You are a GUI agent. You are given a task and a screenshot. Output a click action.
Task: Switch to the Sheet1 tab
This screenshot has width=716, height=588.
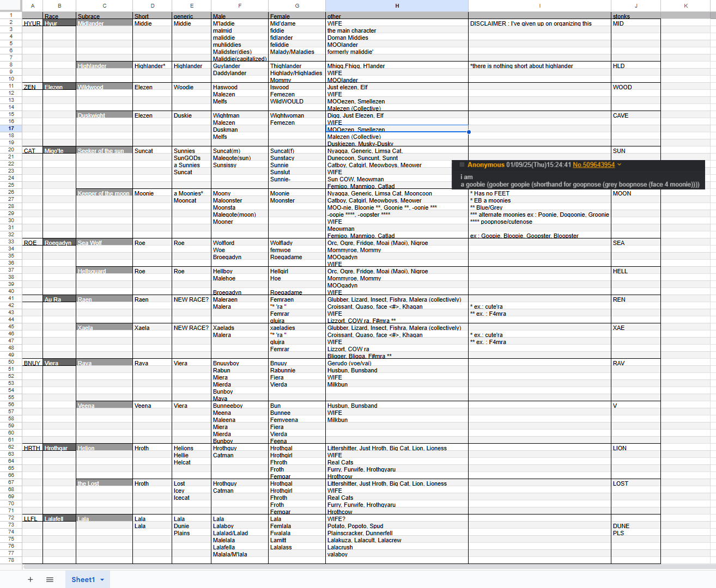[83, 579]
